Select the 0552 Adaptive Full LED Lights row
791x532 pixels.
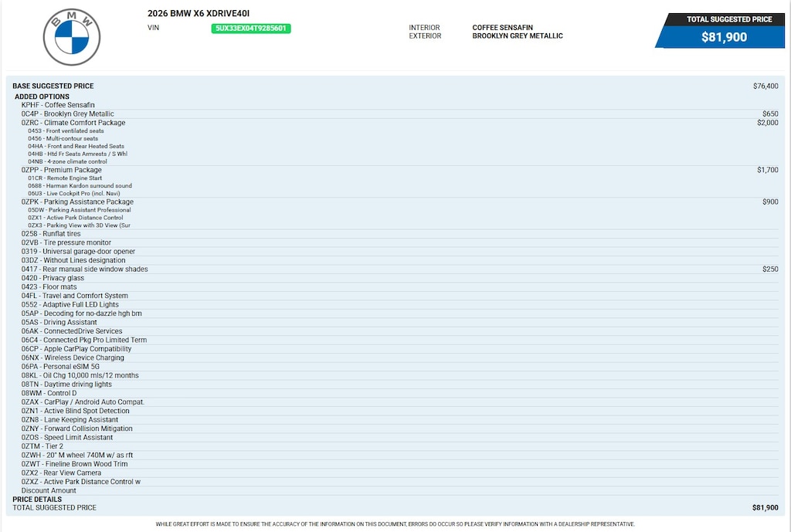point(399,304)
